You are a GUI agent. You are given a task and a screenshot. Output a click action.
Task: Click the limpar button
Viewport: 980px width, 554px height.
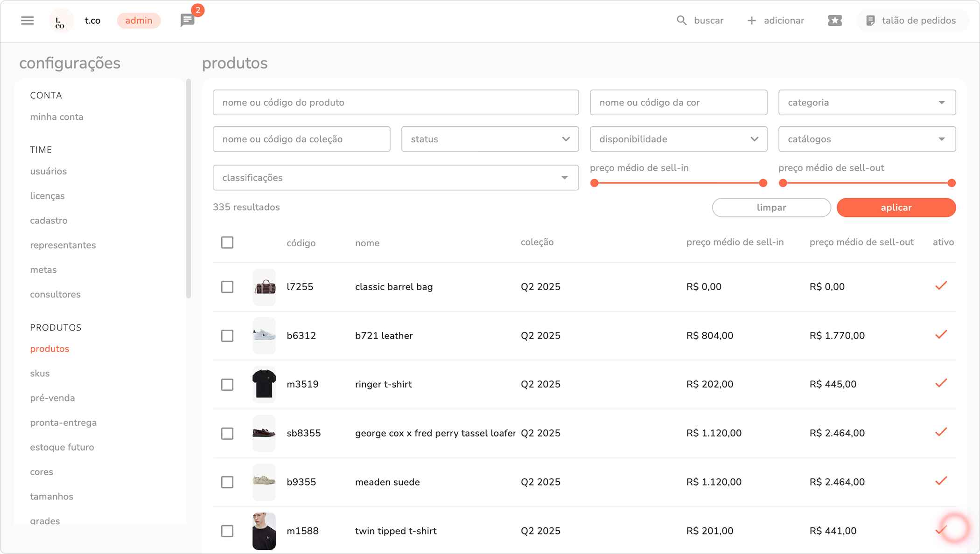point(771,208)
